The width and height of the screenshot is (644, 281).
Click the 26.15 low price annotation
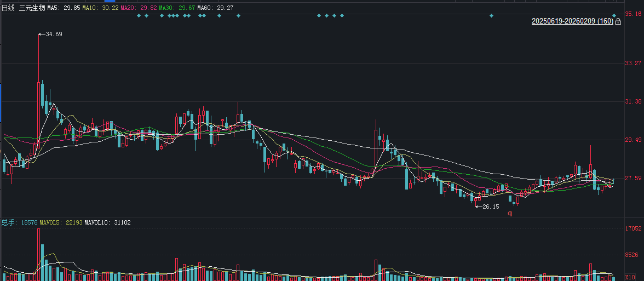(490, 207)
